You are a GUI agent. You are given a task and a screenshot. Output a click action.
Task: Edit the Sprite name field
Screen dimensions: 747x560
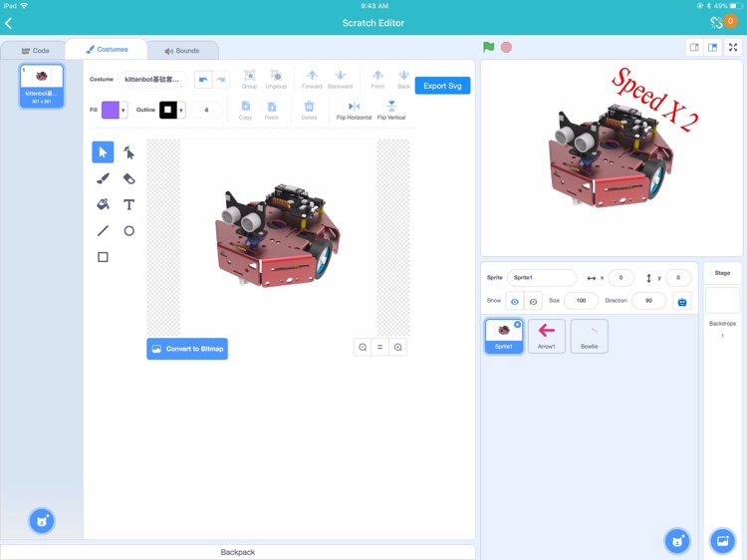click(x=542, y=277)
